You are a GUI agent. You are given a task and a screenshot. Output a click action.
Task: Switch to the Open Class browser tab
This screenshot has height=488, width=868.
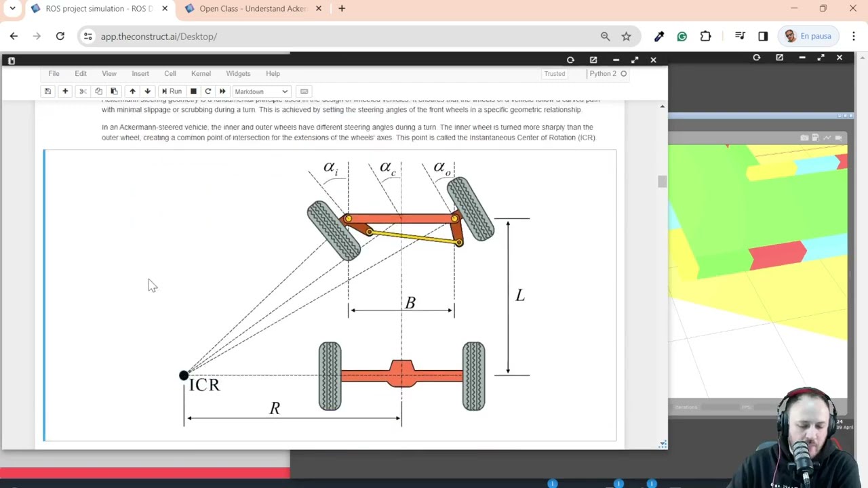[253, 9]
